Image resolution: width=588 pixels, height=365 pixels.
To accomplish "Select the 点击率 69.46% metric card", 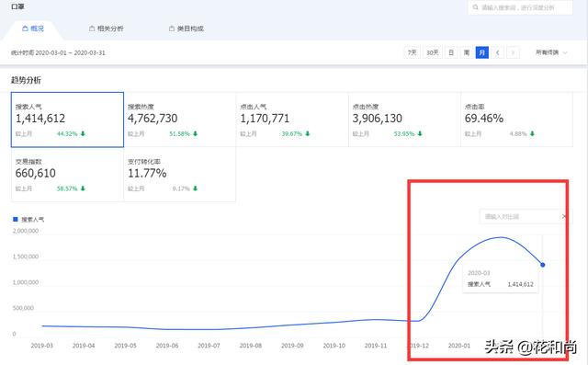I will click(x=516, y=120).
